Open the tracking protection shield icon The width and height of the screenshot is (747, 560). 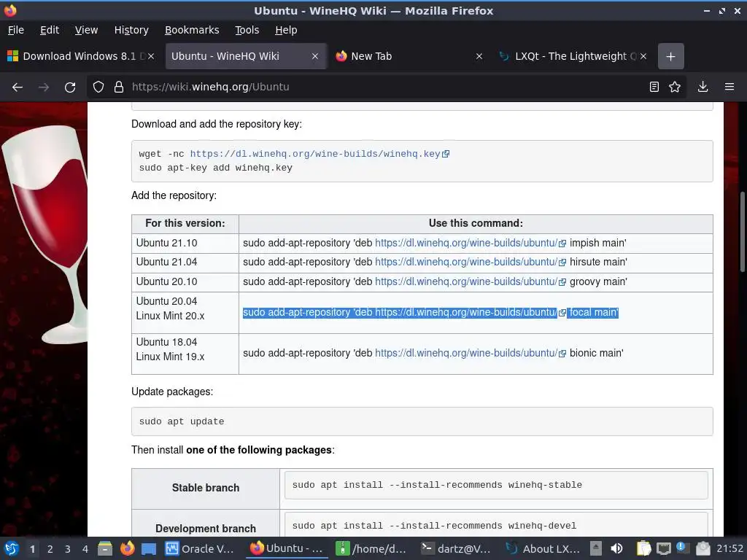(x=98, y=87)
